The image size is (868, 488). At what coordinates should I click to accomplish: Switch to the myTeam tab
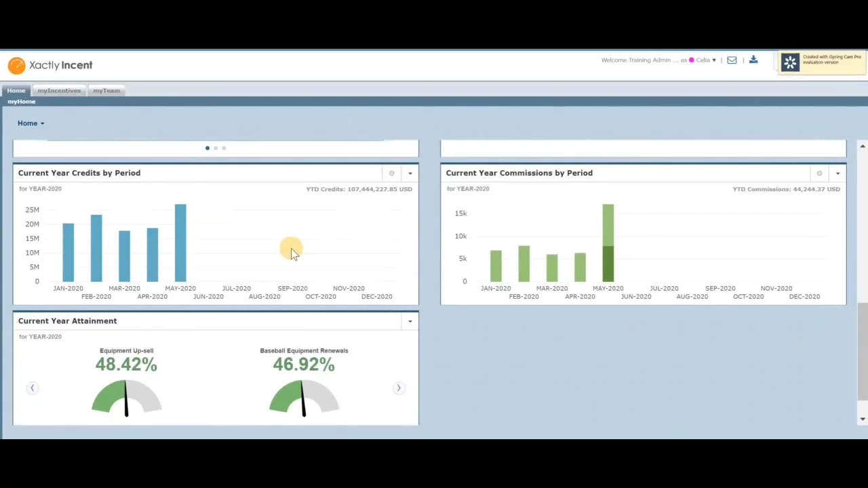click(106, 90)
